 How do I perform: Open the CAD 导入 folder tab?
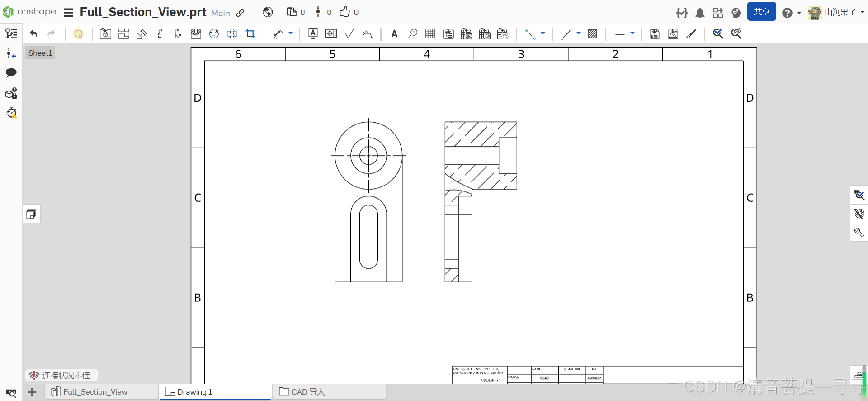coord(329,391)
